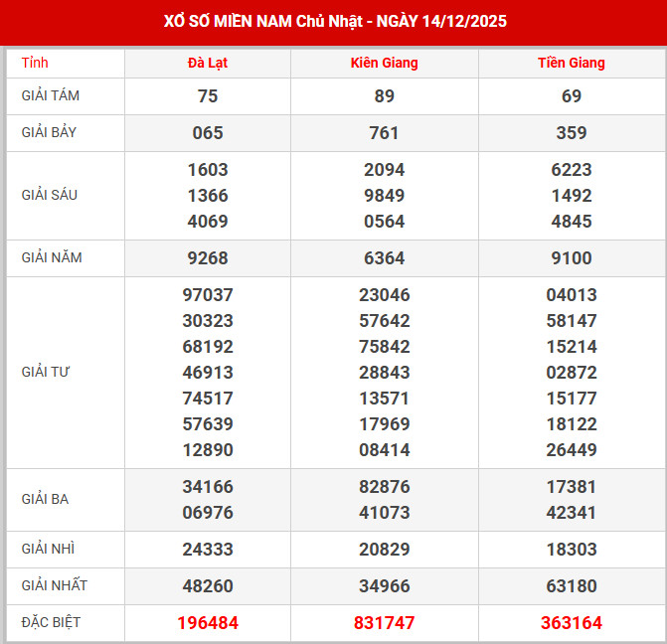Click the number 065 in Giải Bảy

click(208, 133)
